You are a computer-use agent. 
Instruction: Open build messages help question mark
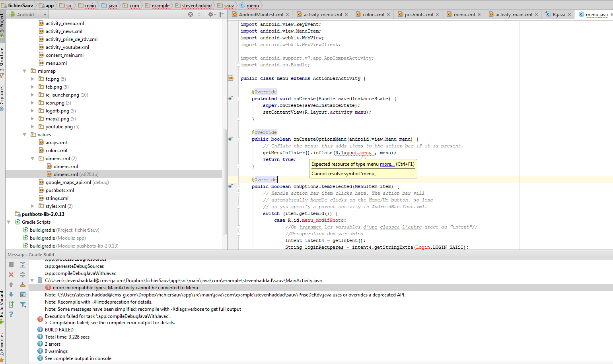click(x=11, y=314)
